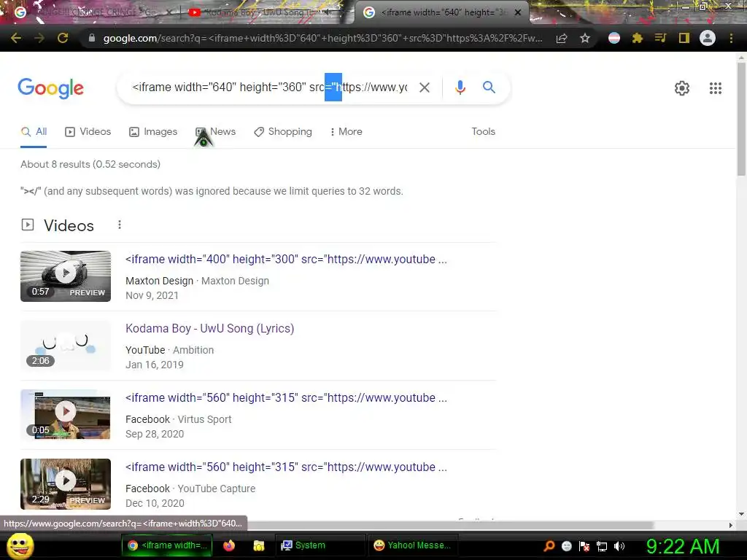Open the System taskbar window
The height and width of the screenshot is (560, 747).
[320, 545]
